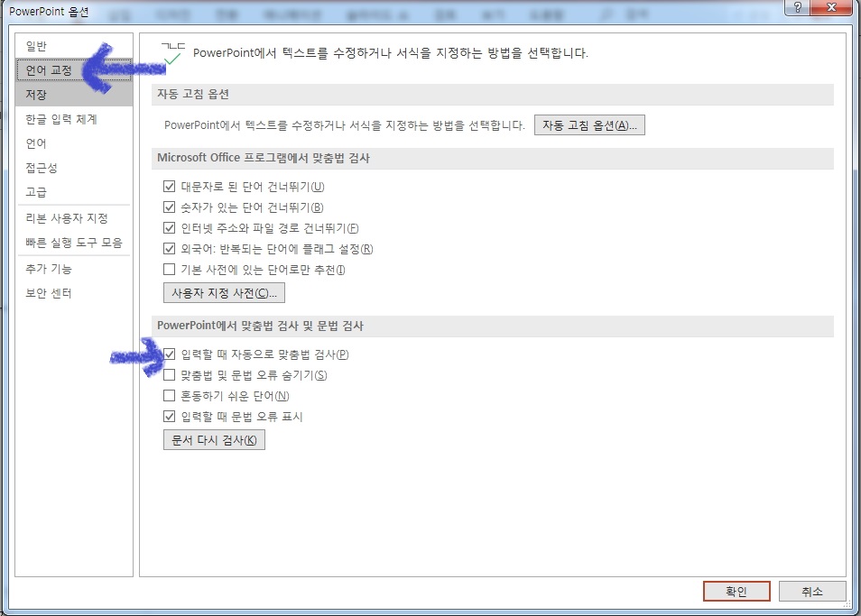Toggle 입력할 때 자동으로 맞춤법 검사

(169, 354)
